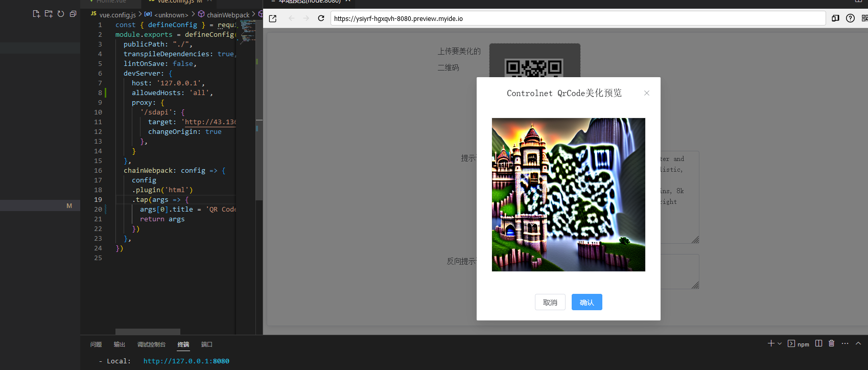Click the New Folder icon in explorer
Screen dimensions: 868x370
coord(49,14)
